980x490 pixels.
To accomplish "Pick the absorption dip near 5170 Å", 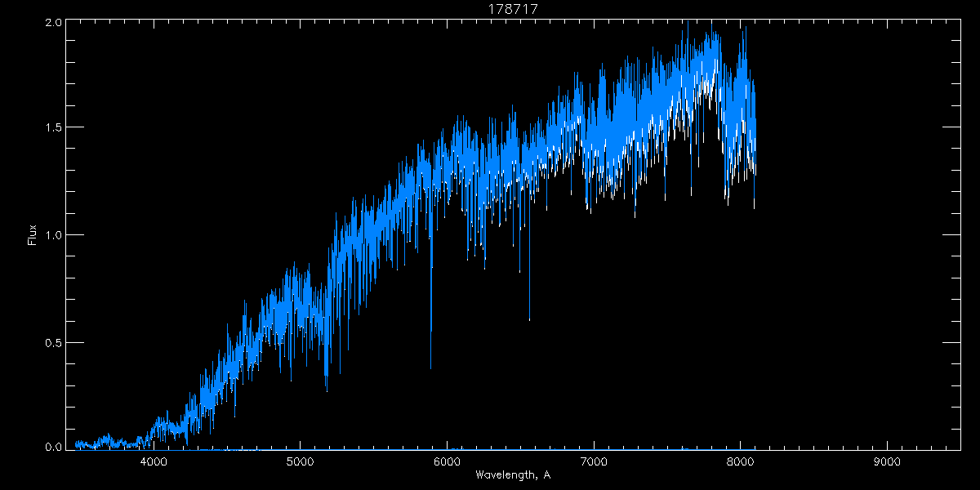I will click(327, 384).
